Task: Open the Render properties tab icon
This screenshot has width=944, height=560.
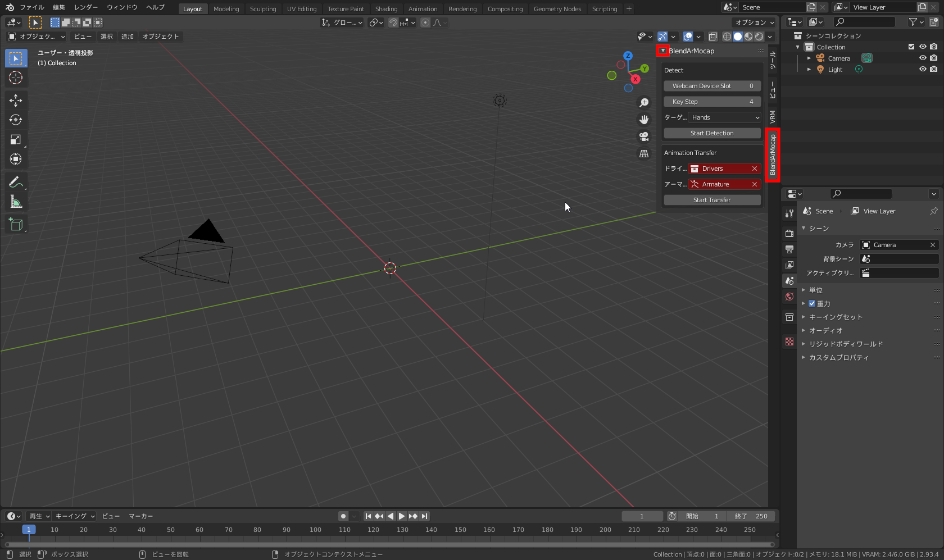Action: click(x=789, y=233)
